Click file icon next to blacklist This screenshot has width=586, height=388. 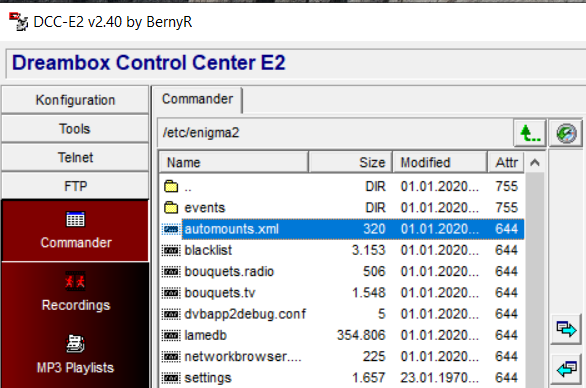click(171, 250)
